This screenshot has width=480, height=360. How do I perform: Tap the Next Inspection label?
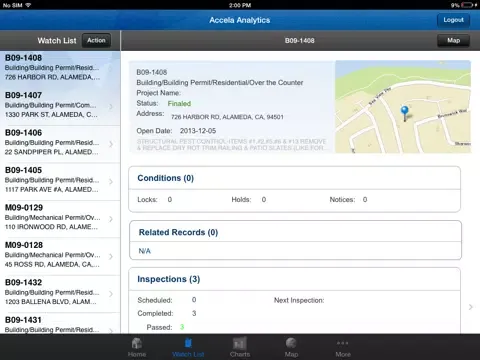pos(299,300)
